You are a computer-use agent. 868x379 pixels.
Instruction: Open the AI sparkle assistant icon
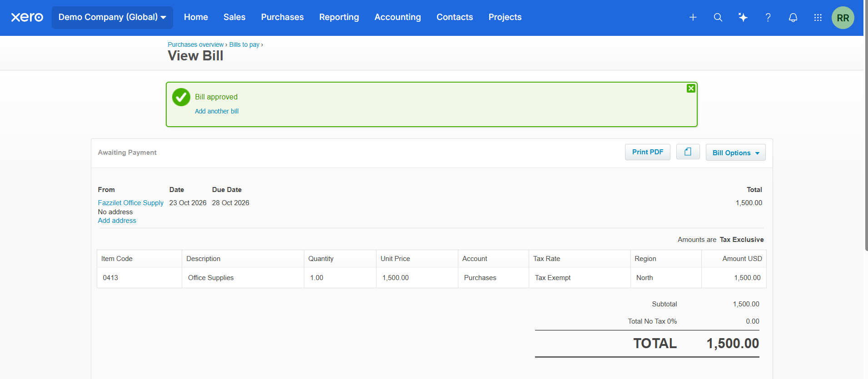pyautogui.click(x=743, y=17)
